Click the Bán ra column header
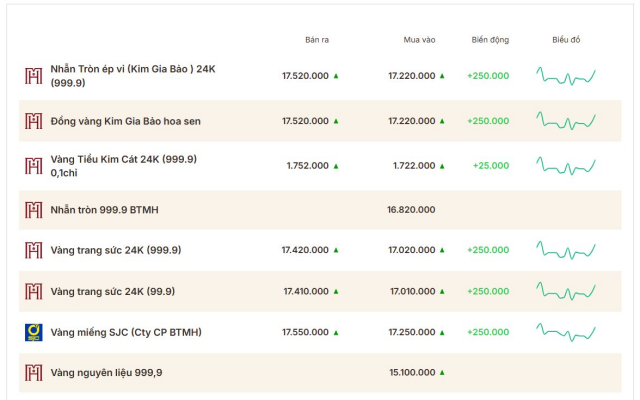 (x=317, y=40)
